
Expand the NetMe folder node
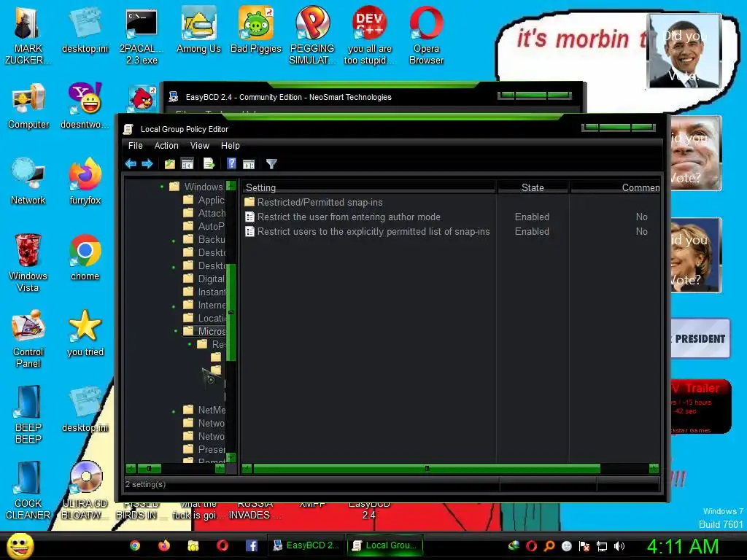tap(174, 411)
